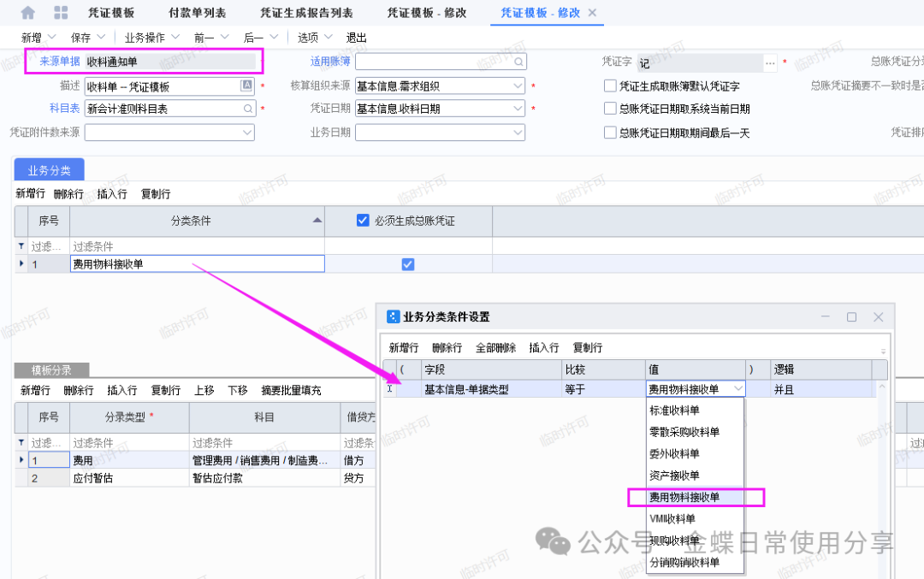
Task: Click the 费用物料接收单 分类条件 cell
Action: coord(197,264)
